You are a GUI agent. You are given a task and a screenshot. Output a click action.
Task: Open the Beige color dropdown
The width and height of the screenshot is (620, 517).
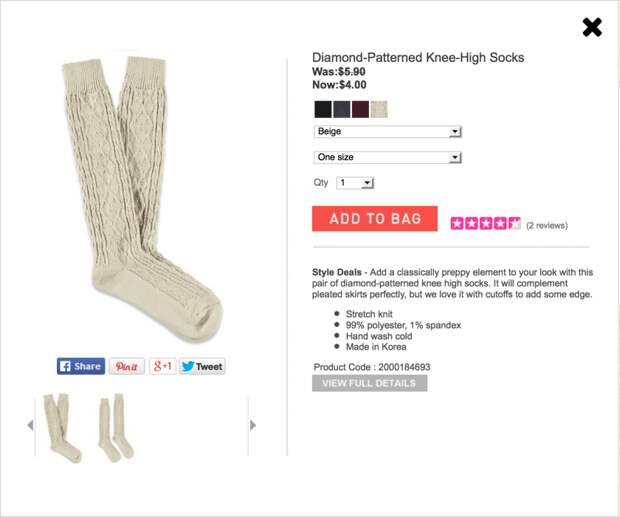[388, 132]
